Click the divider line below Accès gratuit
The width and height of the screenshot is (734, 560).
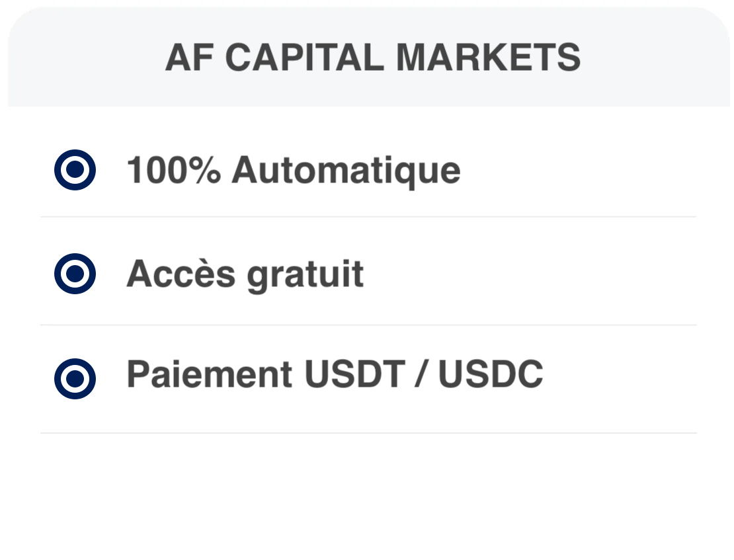[x=368, y=325]
